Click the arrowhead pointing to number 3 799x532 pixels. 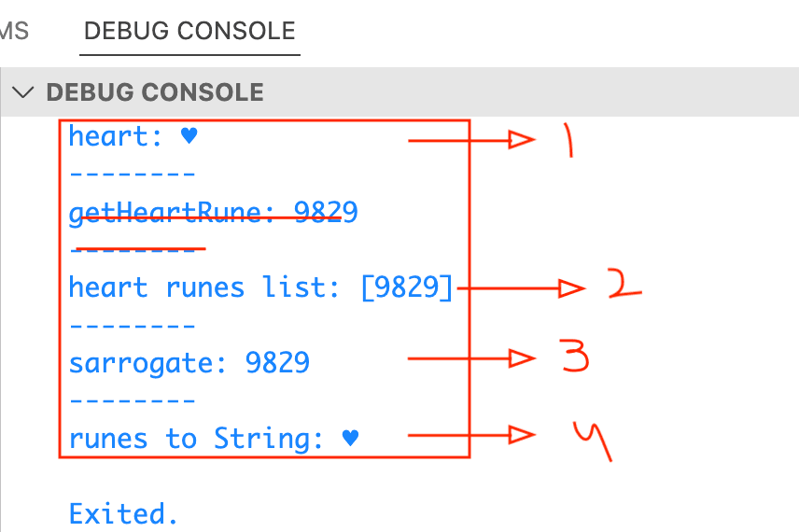(x=520, y=358)
